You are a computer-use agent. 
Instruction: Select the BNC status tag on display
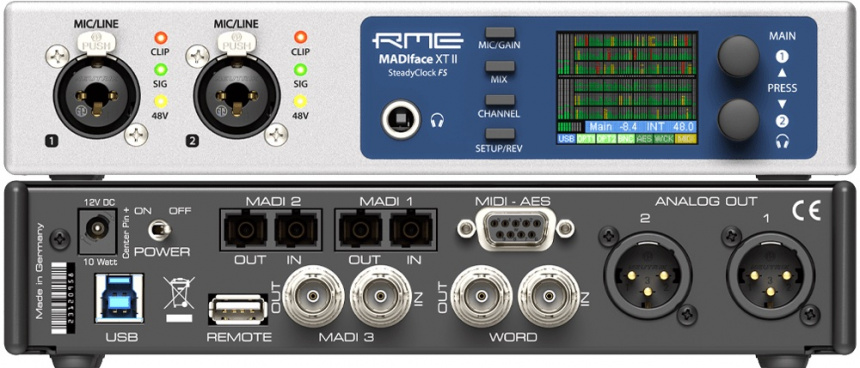(626, 139)
